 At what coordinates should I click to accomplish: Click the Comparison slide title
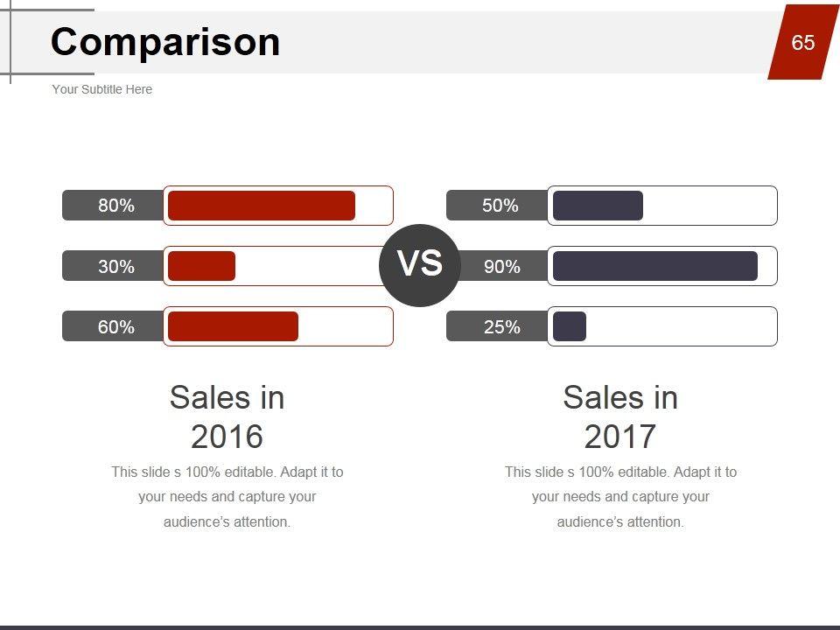click(x=165, y=42)
